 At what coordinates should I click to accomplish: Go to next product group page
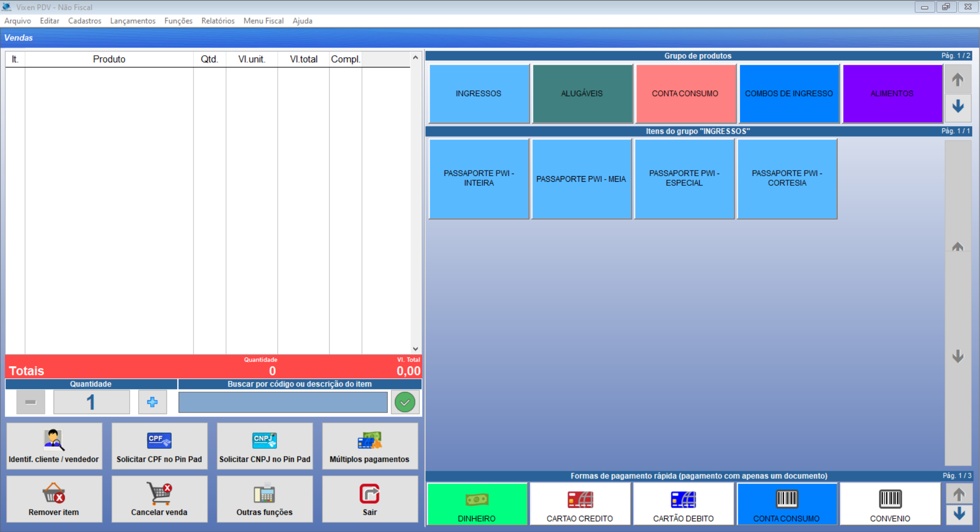tap(958, 107)
